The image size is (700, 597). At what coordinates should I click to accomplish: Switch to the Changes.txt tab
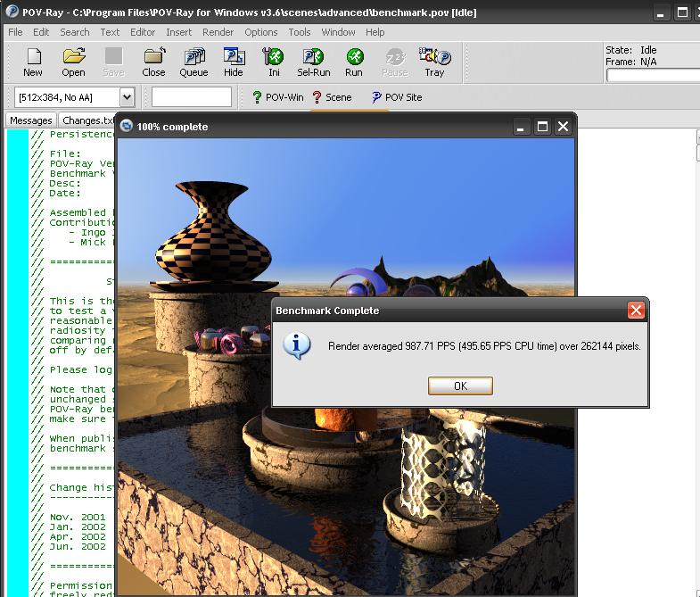[86, 120]
